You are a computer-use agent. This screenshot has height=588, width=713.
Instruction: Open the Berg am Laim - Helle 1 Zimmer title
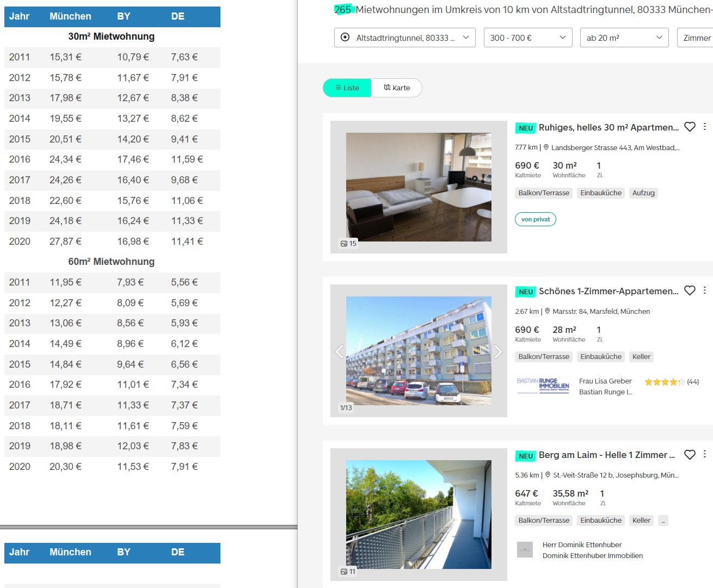tap(607, 455)
